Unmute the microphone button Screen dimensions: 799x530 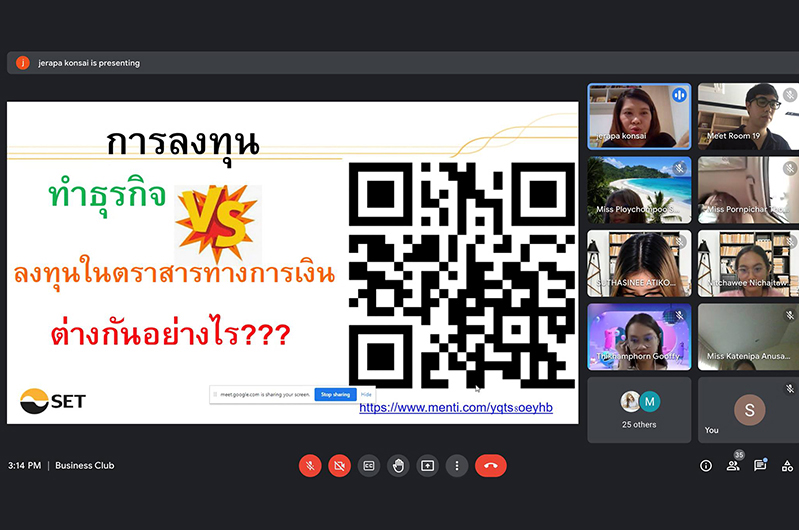[310, 466]
